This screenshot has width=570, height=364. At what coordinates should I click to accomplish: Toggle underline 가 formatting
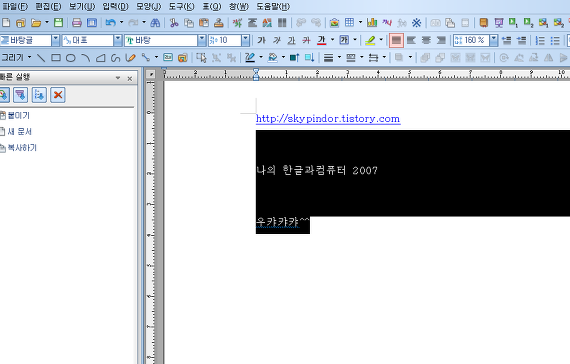292,40
